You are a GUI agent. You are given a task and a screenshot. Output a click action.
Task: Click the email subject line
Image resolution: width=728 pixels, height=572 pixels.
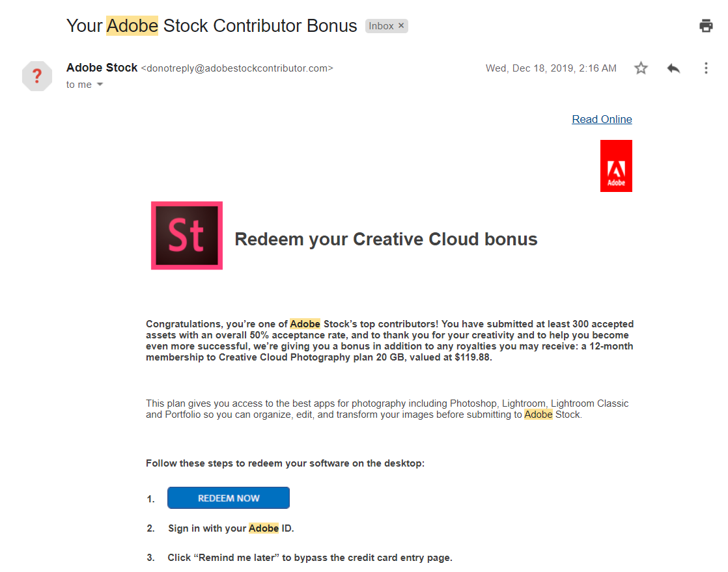coord(212,26)
